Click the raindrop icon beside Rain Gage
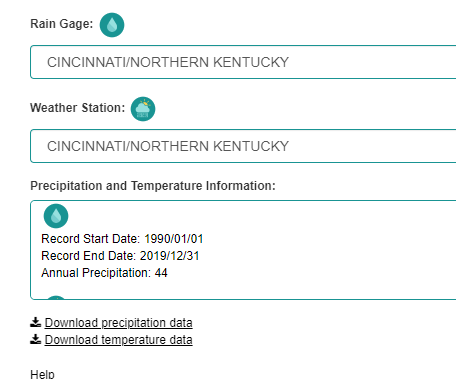This screenshot has height=379, width=456. (112, 25)
